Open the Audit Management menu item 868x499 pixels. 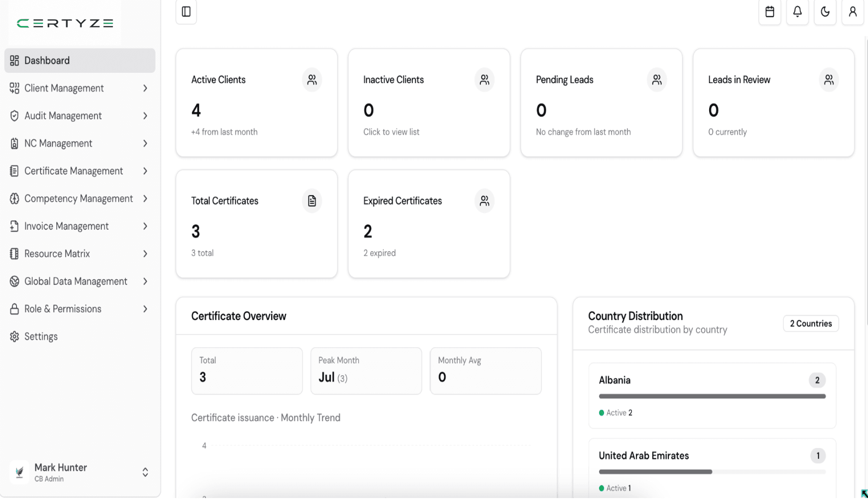[80, 116]
